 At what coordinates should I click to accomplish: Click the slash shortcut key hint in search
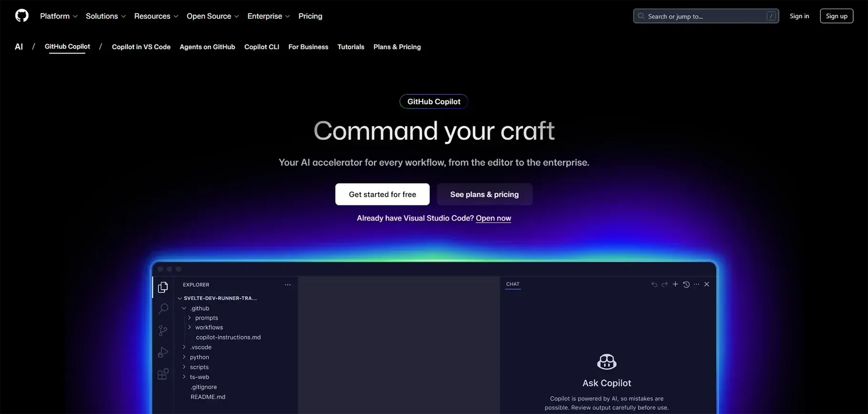(771, 16)
